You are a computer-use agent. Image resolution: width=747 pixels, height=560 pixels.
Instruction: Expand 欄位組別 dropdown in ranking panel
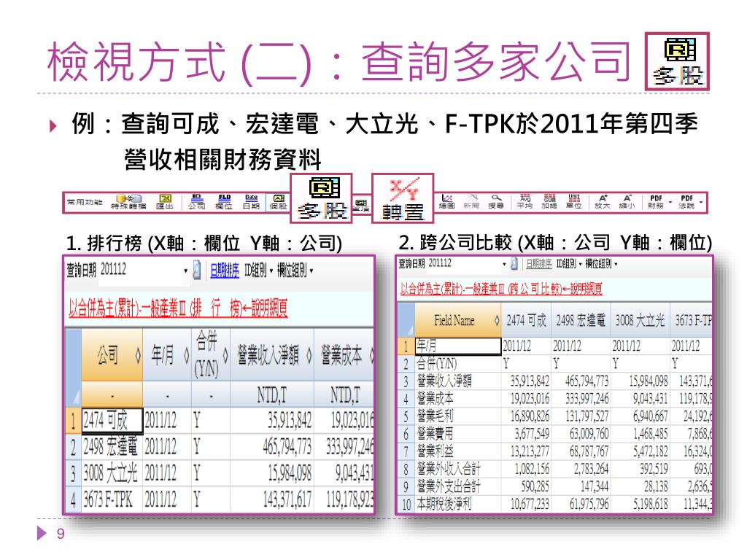click(x=295, y=271)
